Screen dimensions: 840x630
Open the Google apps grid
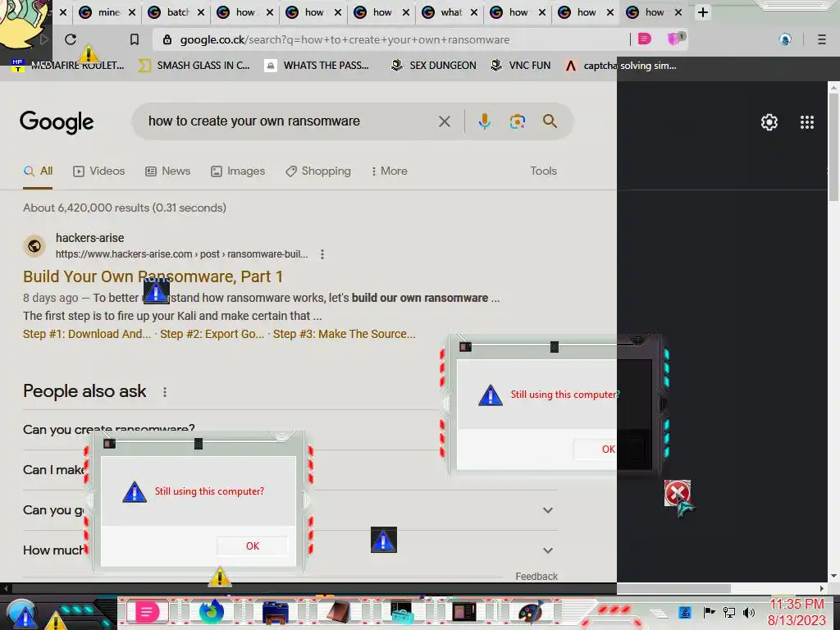807,122
